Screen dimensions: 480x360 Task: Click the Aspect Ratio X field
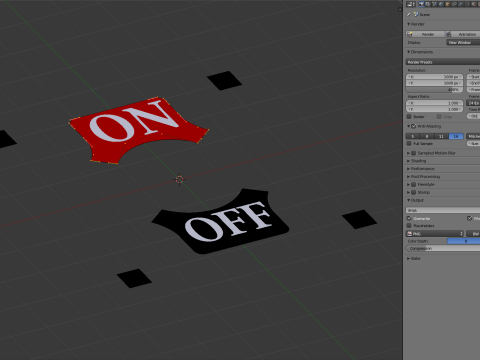pyautogui.click(x=434, y=103)
